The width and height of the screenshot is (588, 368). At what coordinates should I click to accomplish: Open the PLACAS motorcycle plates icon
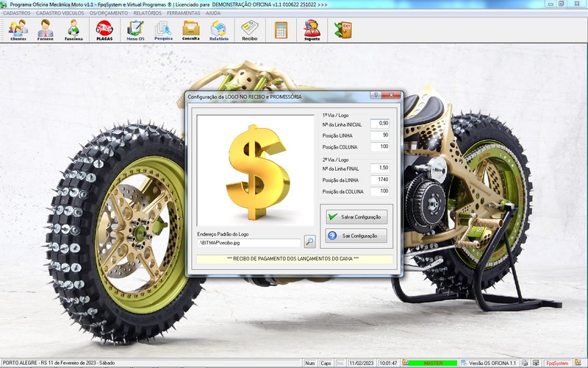pyautogui.click(x=104, y=30)
